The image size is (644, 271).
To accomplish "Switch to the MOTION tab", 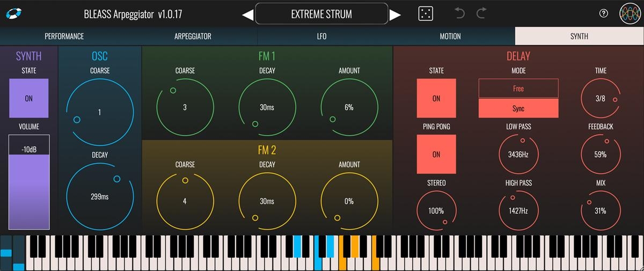I will tap(450, 36).
